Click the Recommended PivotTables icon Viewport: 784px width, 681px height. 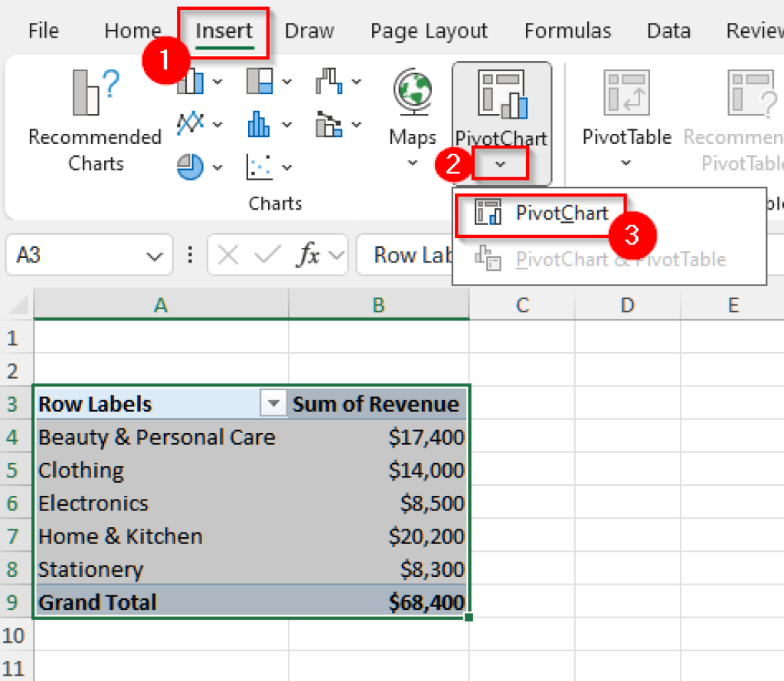[x=752, y=94]
